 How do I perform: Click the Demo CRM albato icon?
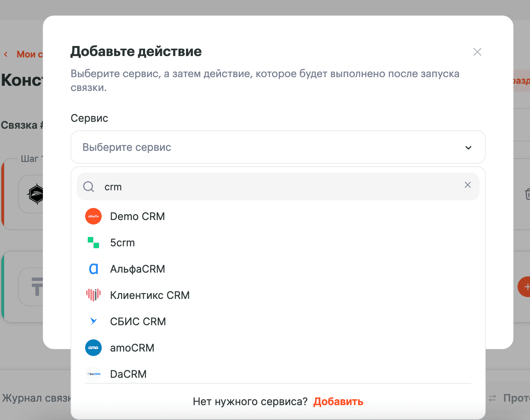[93, 216]
